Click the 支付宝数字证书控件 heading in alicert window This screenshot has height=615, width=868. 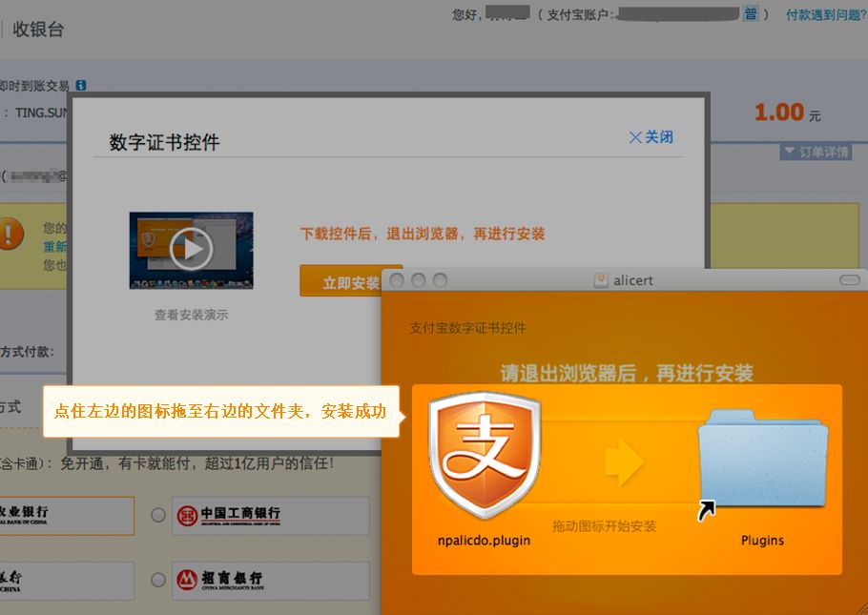pyautogui.click(x=467, y=328)
